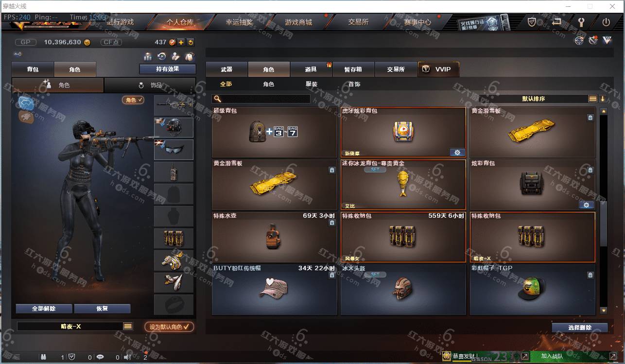
Task: Toggle sort direction with the arrow button
Action: click(603, 99)
